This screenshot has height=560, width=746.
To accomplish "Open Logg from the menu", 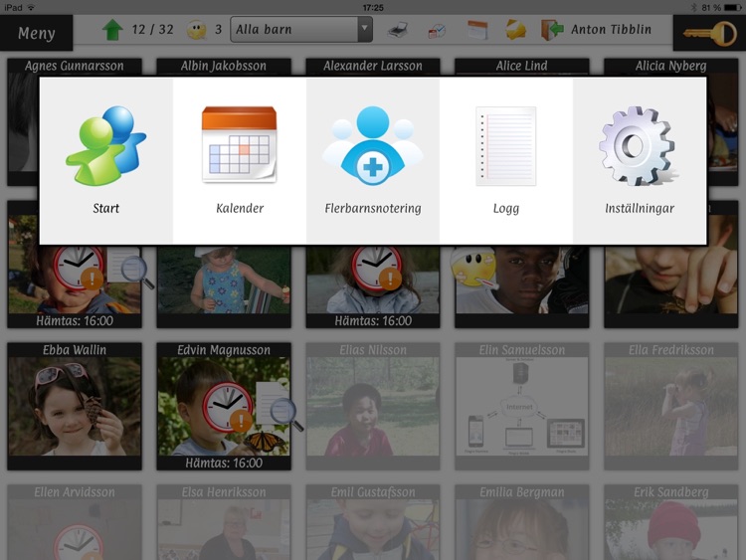I will click(x=505, y=161).
